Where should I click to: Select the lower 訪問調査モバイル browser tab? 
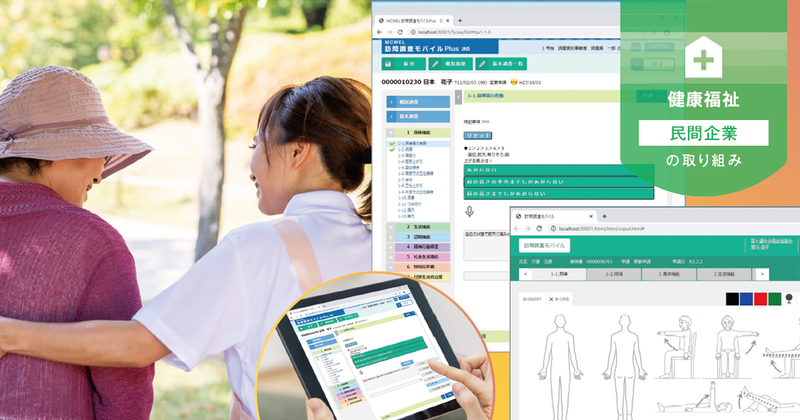point(555,216)
